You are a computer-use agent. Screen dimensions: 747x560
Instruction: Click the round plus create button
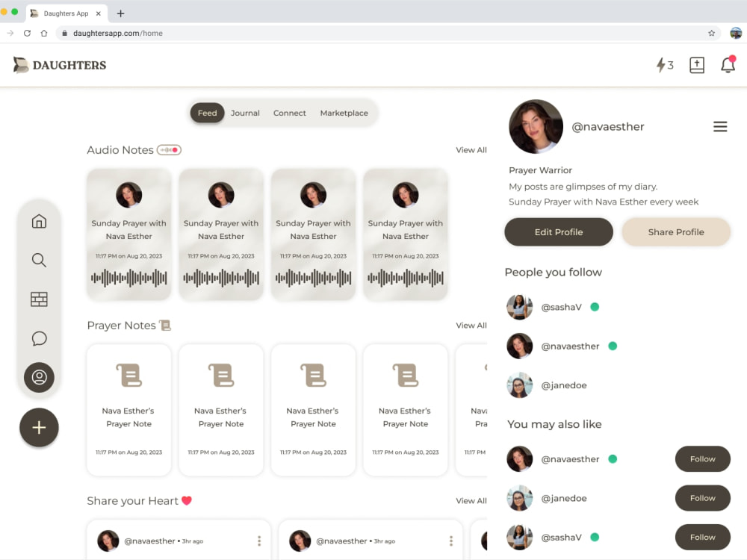[x=39, y=427]
